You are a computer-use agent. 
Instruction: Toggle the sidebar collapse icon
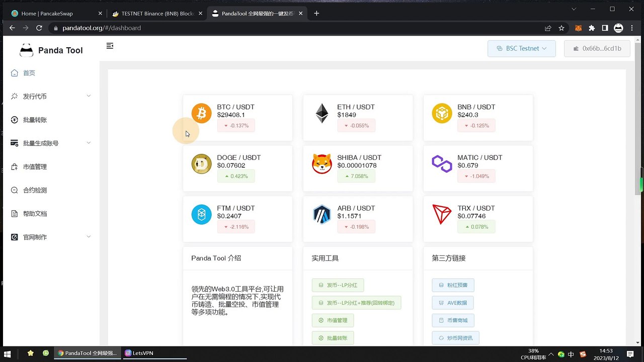[x=110, y=46]
